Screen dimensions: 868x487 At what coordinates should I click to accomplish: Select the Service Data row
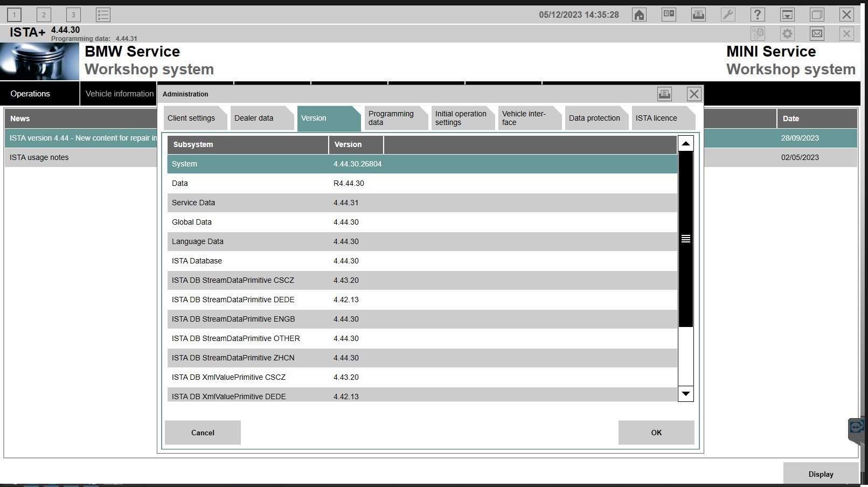pyautogui.click(x=422, y=203)
